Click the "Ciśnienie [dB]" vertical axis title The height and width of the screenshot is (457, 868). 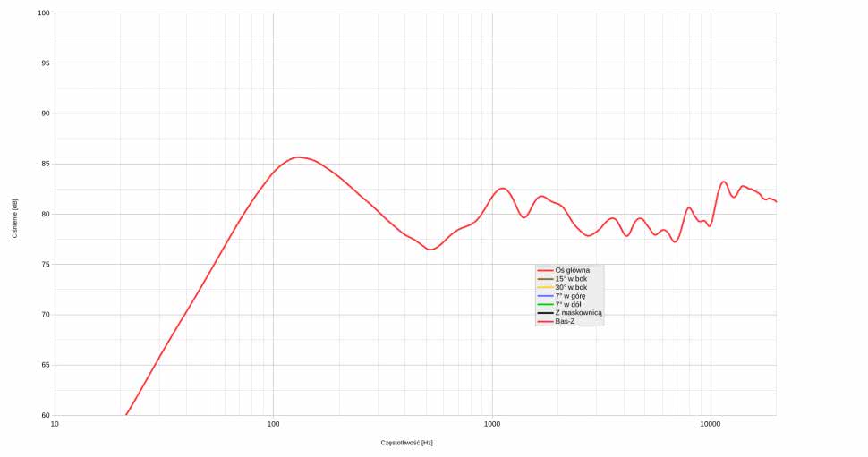(x=15, y=219)
